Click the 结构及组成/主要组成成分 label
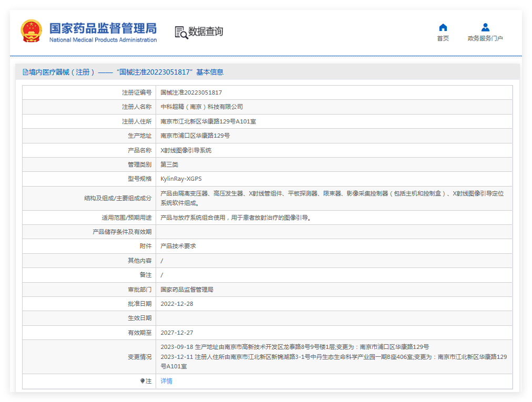 point(118,198)
